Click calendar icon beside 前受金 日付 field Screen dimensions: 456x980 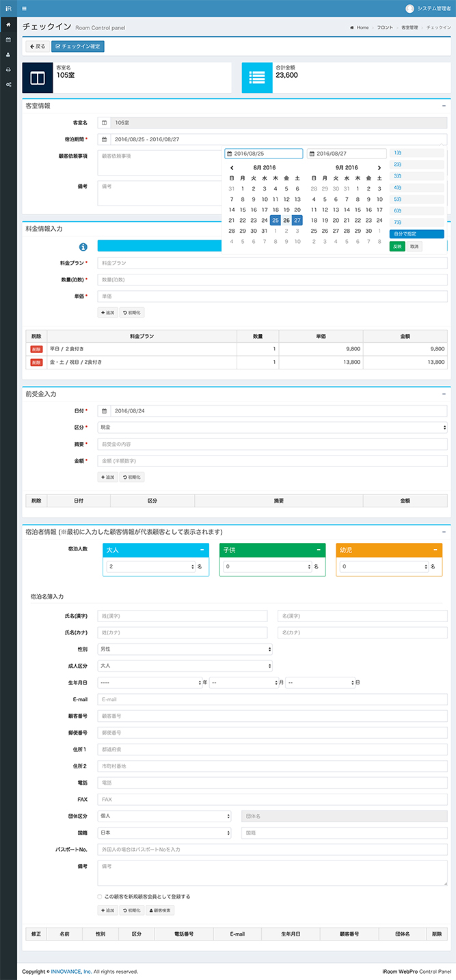(104, 411)
